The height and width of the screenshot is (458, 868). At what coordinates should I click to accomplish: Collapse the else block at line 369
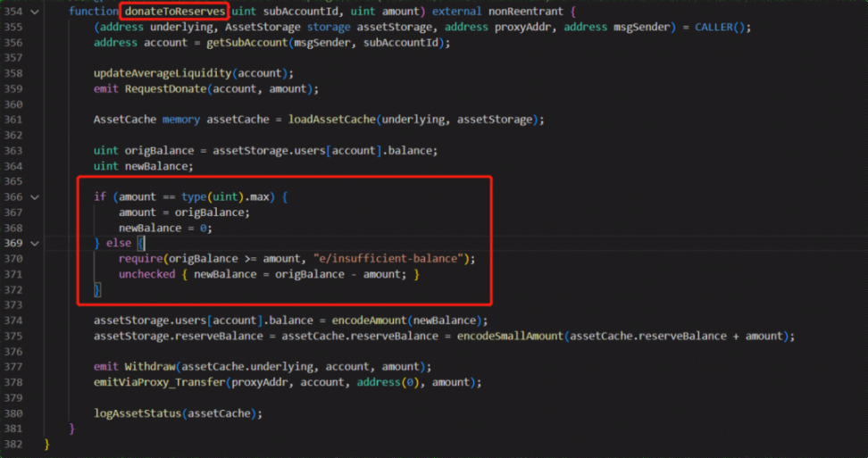pyautogui.click(x=34, y=243)
